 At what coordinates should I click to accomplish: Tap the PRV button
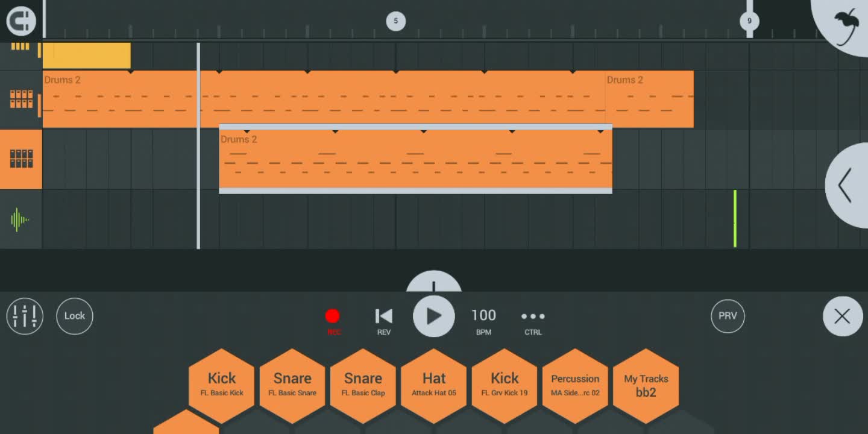[728, 316]
